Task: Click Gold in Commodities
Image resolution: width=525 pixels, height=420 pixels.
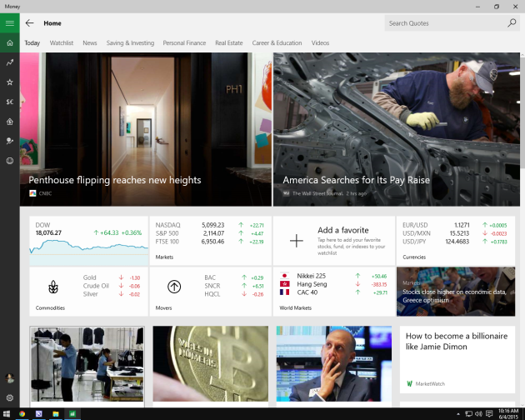Action: coord(112,277)
